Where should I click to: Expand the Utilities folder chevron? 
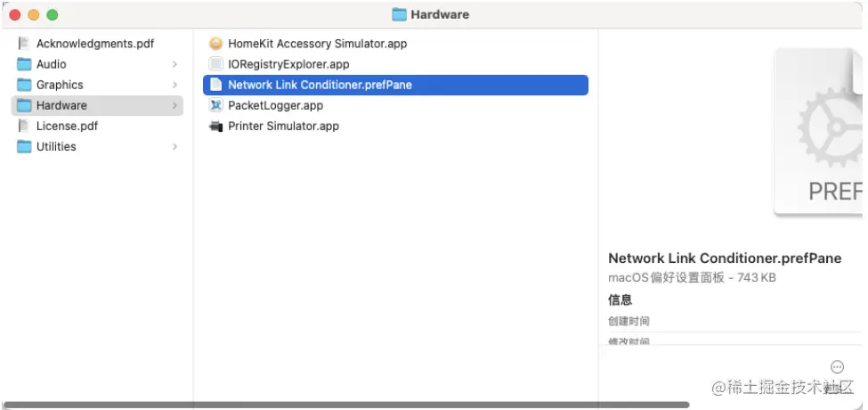coord(174,147)
